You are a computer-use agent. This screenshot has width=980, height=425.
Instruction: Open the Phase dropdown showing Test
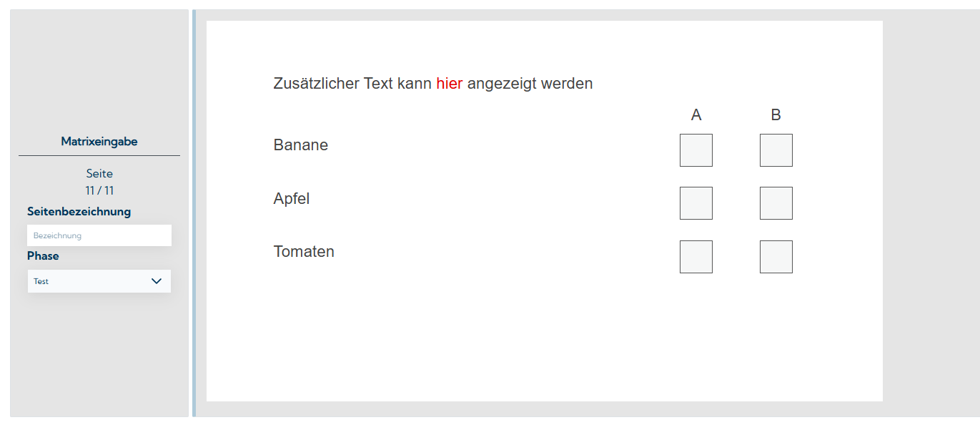point(91,281)
